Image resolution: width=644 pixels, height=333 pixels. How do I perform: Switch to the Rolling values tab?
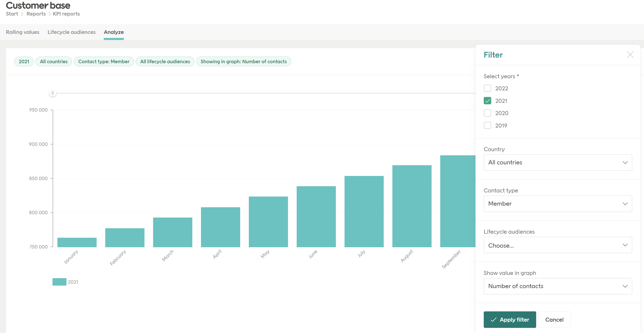coord(23,32)
